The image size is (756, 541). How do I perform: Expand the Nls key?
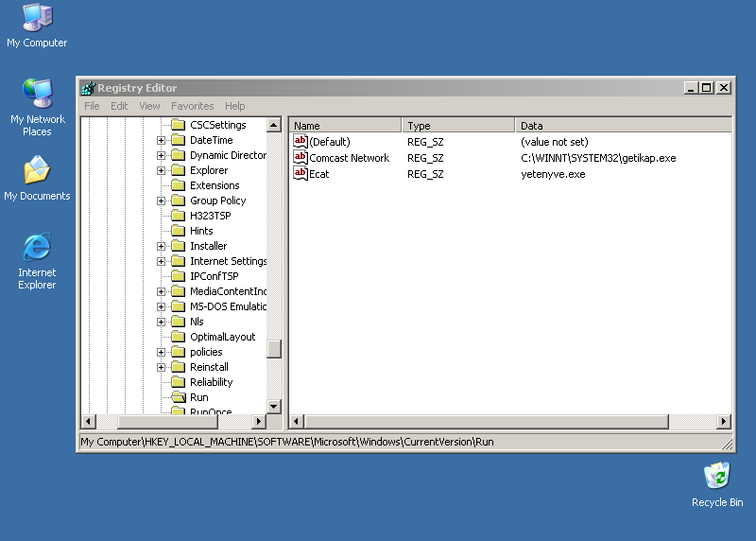161,322
